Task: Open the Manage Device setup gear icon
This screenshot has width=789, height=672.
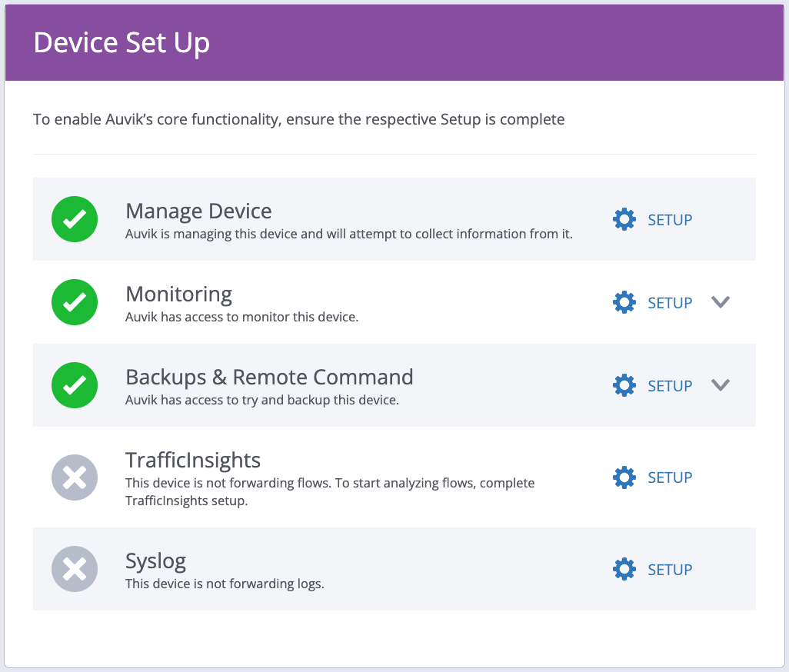Action: [x=624, y=219]
